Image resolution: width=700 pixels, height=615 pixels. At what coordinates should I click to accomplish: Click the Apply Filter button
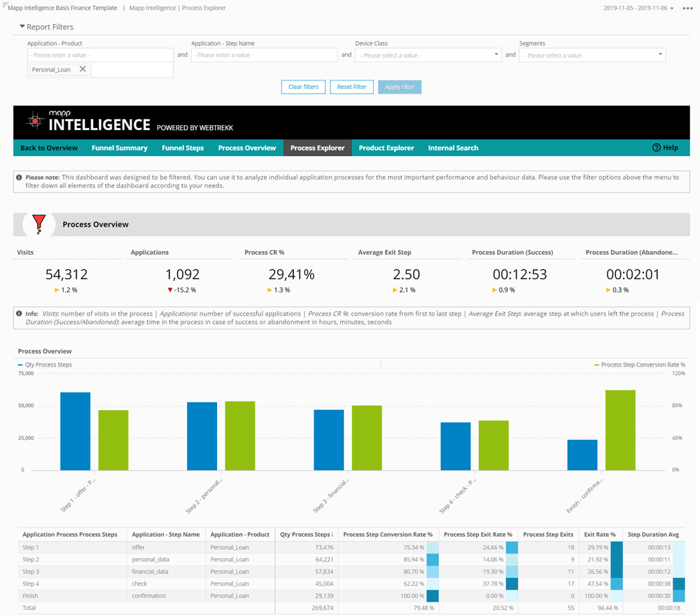pyautogui.click(x=399, y=87)
